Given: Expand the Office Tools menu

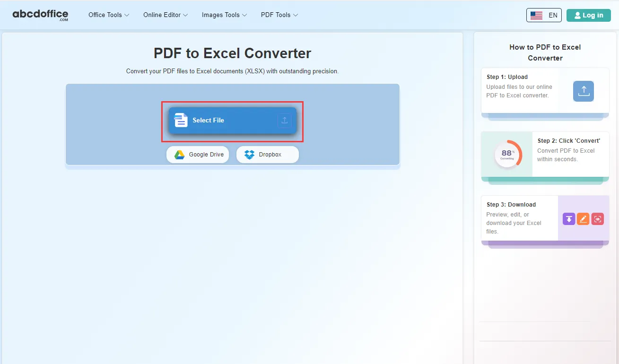Looking at the screenshot, I should click(109, 15).
